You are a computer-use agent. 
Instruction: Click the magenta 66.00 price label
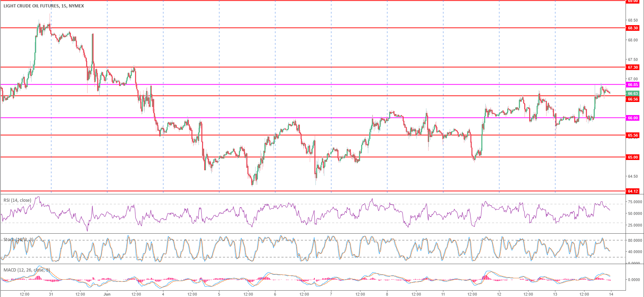tap(633, 118)
